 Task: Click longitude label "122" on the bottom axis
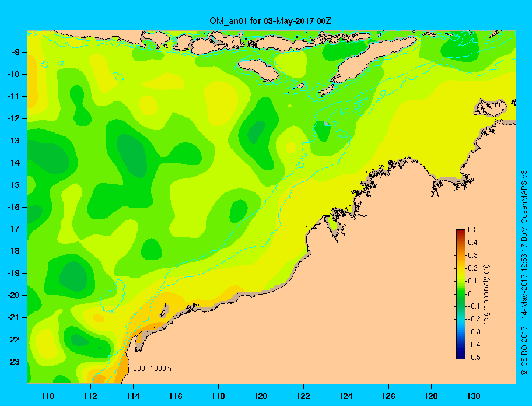coord(303,396)
